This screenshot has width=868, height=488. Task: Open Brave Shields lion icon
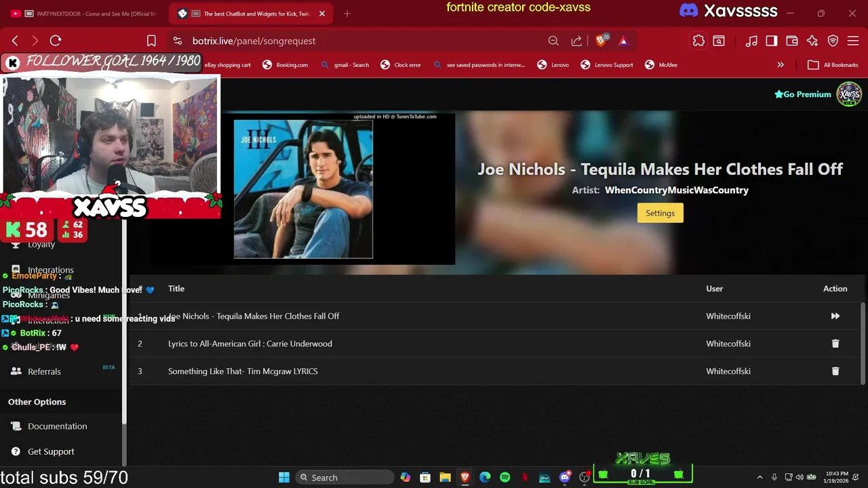click(x=601, y=41)
